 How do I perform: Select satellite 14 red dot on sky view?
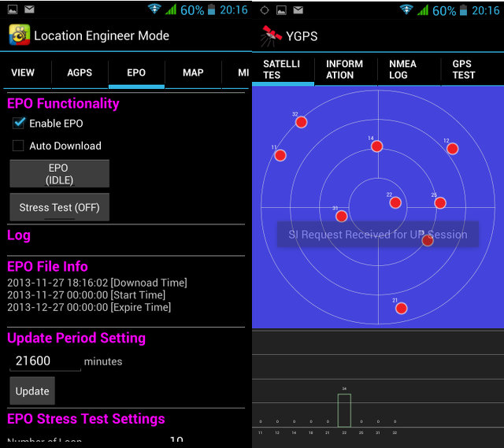(x=376, y=146)
